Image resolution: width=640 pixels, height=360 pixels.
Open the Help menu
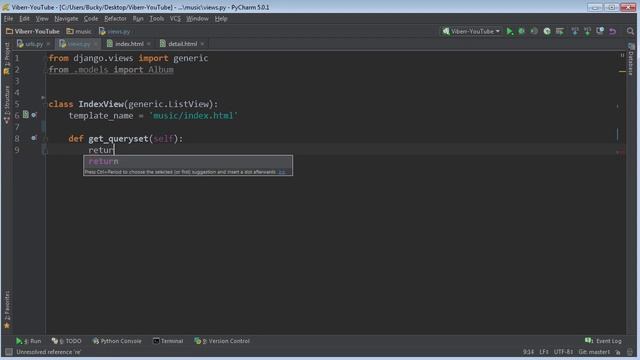coord(221,19)
